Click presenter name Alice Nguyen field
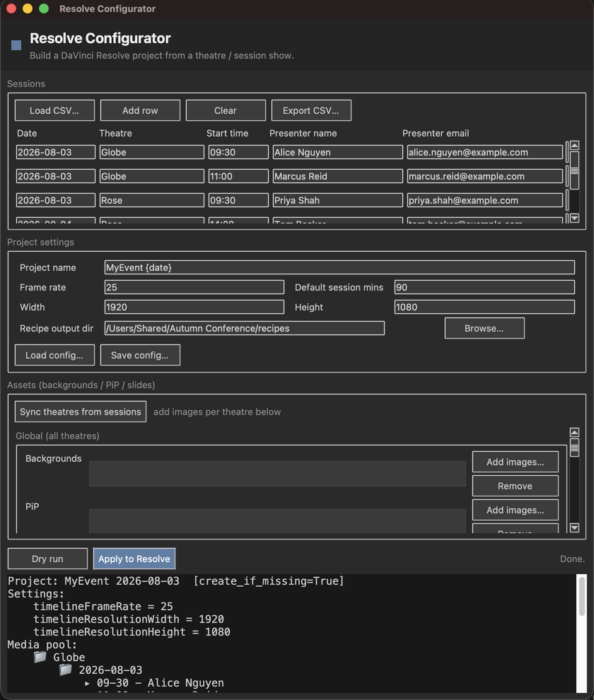The width and height of the screenshot is (594, 700). click(337, 152)
